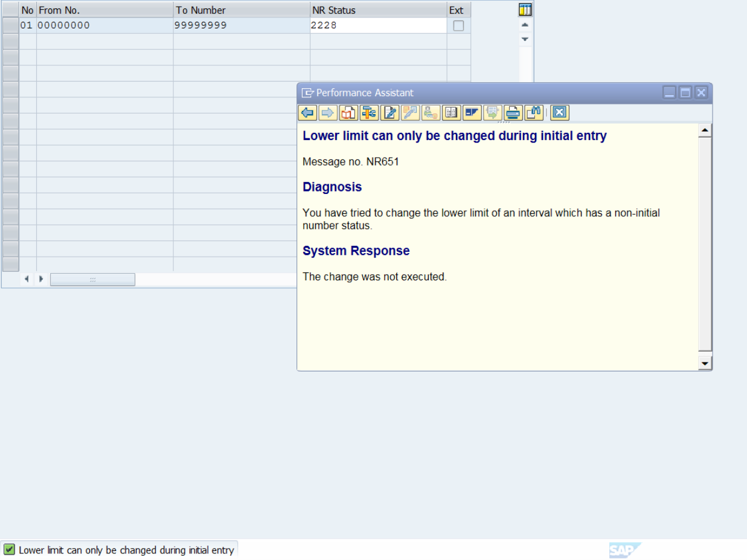Go forward in Performance Assistant
Image resolution: width=747 pixels, height=560 pixels.
[x=328, y=112]
